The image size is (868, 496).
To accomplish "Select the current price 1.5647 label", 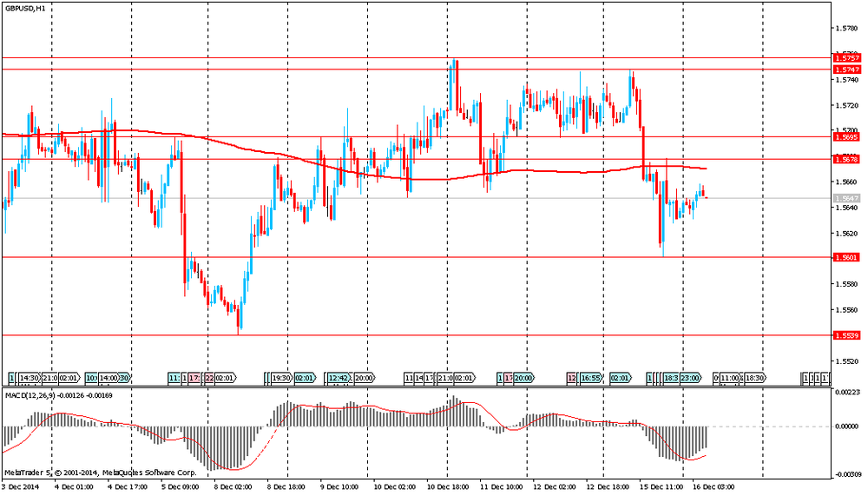I will point(845,198).
